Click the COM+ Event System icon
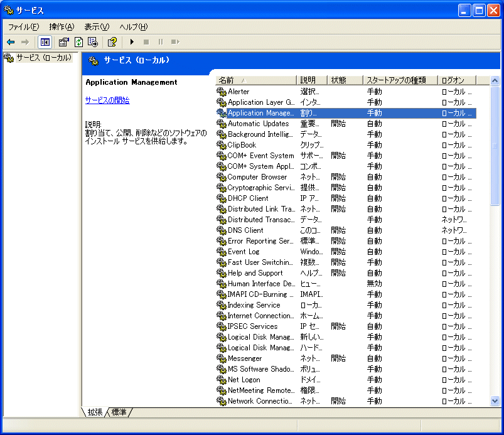The image size is (504, 435). point(222,156)
